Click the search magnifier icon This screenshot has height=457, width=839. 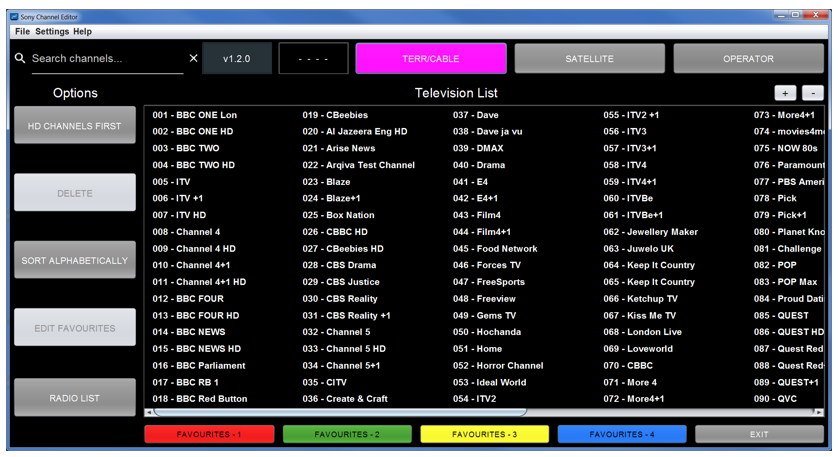point(20,59)
